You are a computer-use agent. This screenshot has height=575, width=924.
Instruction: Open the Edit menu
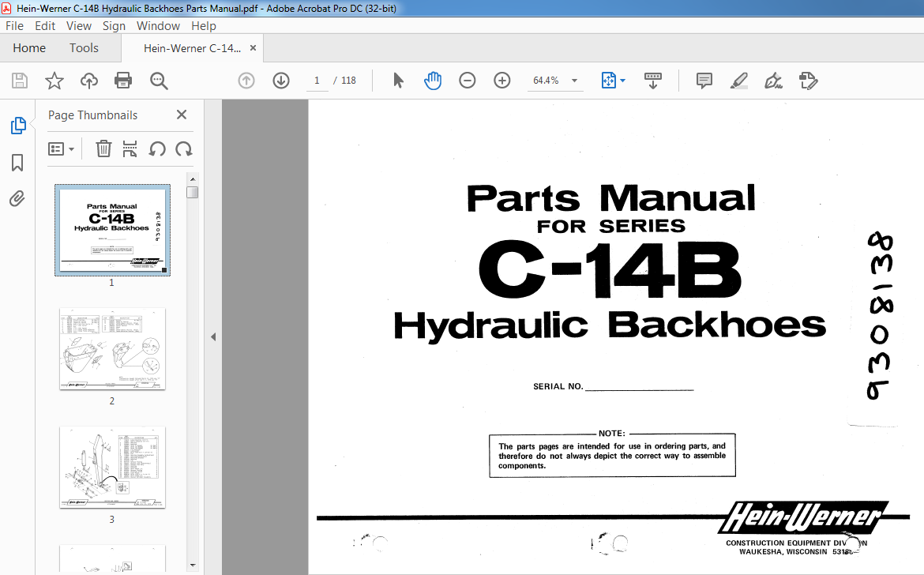[x=45, y=26]
